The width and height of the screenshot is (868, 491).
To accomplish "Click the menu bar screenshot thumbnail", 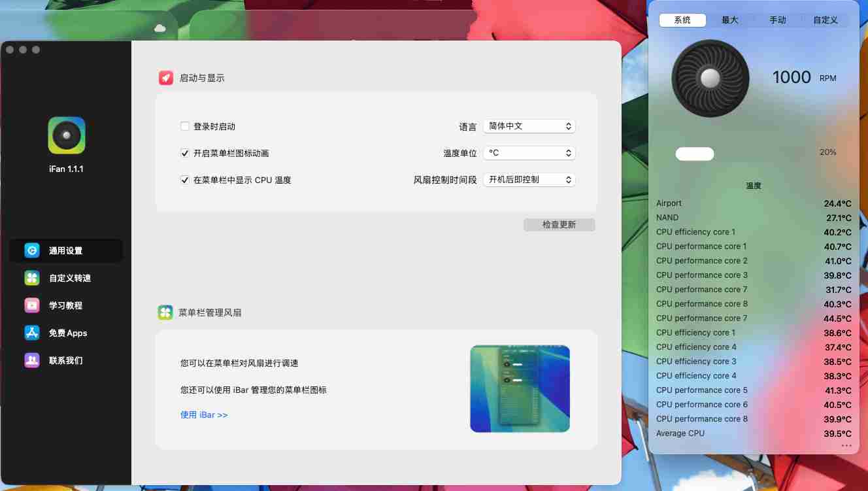I will click(520, 388).
